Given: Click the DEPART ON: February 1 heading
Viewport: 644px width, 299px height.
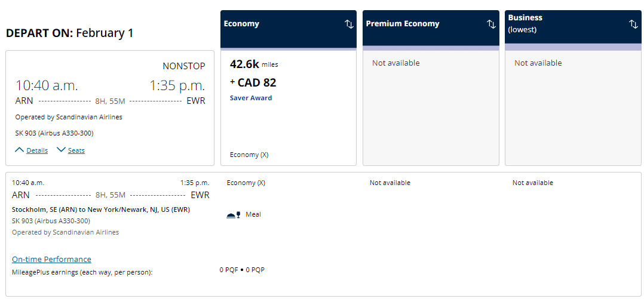Looking at the screenshot, I should 69,33.
